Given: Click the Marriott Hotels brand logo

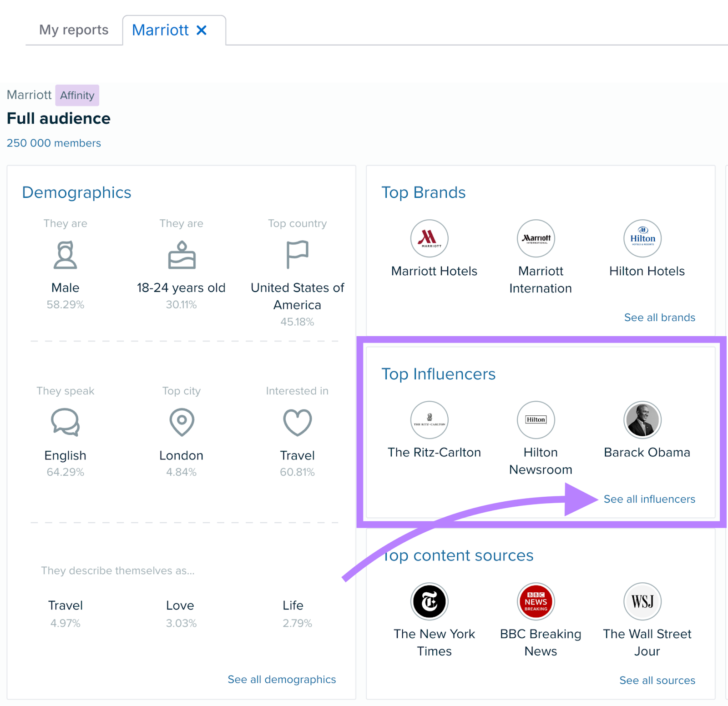Looking at the screenshot, I should click(429, 238).
